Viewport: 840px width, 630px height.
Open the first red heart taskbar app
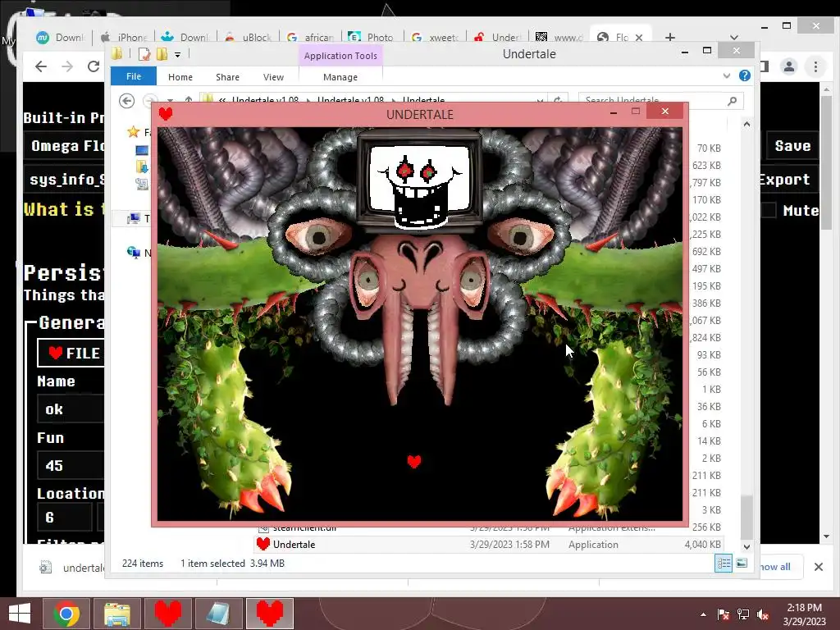tap(168, 614)
